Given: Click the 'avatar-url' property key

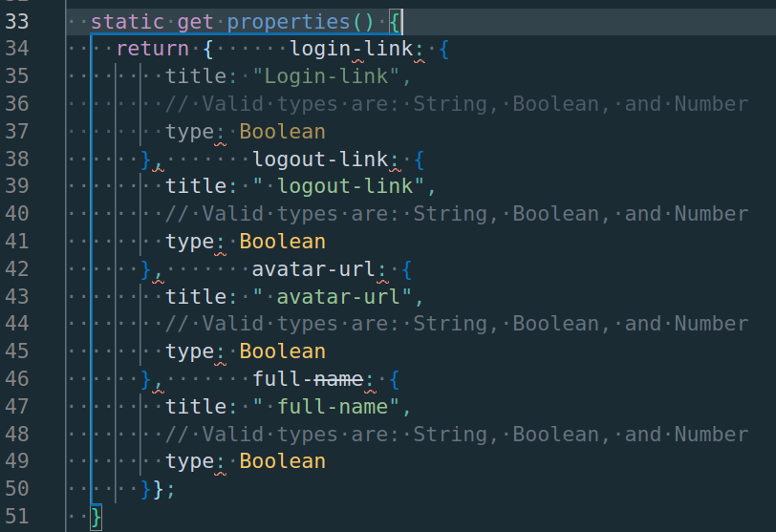Looking at the screenshot, I should 313,269.
